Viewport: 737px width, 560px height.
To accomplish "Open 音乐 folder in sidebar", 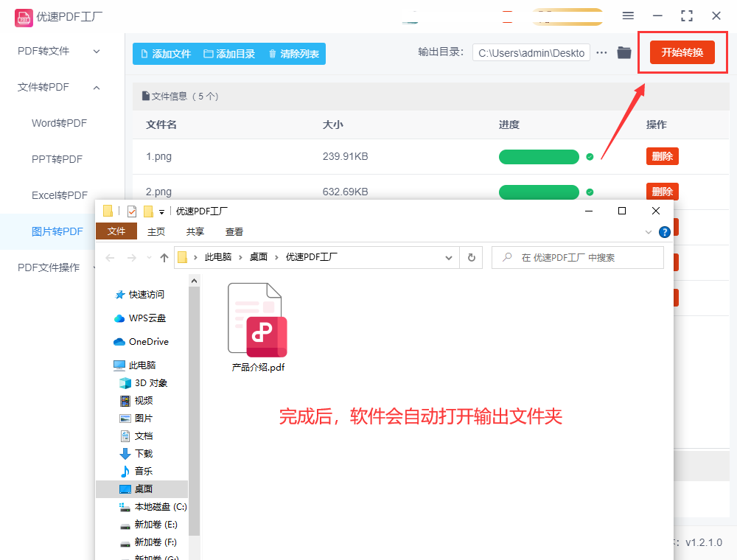I will coord(136,471).
